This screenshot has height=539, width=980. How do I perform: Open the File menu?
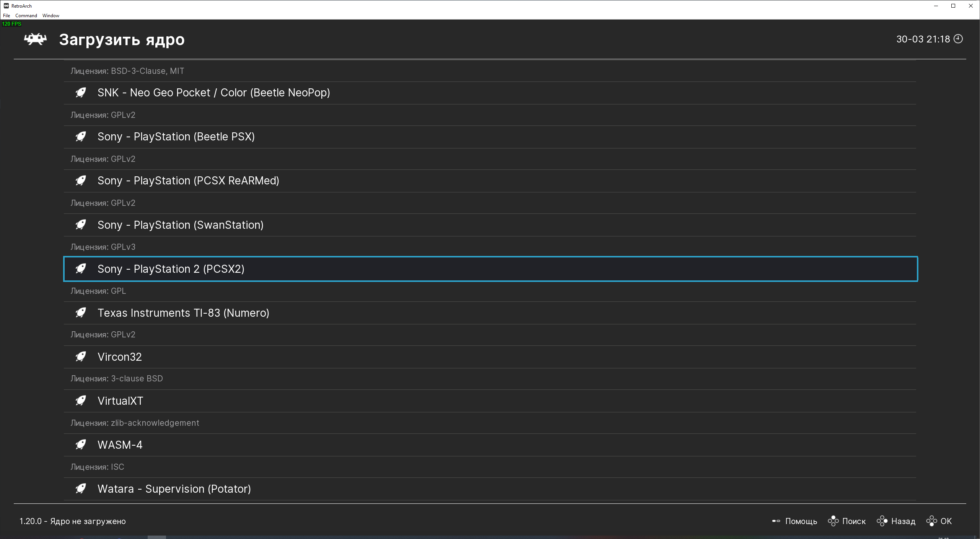pyautogui.click(x=7, y=16)
